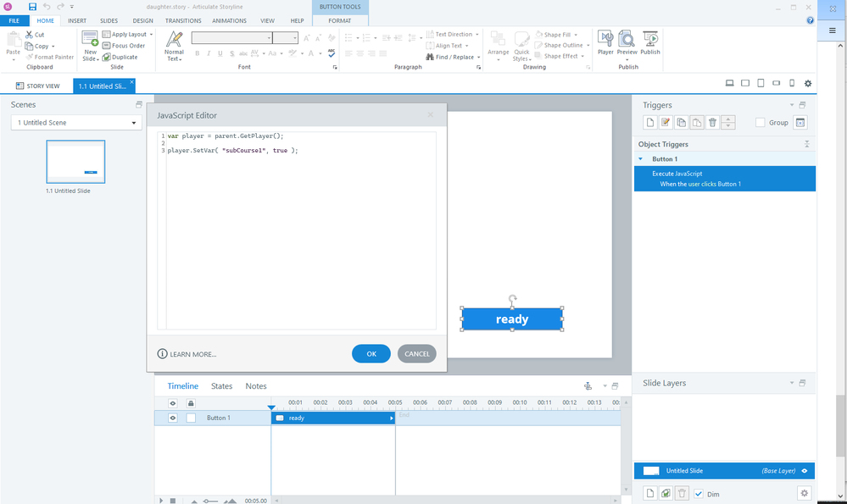Create a new trigger in Triggers panel
The width and height of the screenshot is (847, 504).
click(x=649, y=123)
